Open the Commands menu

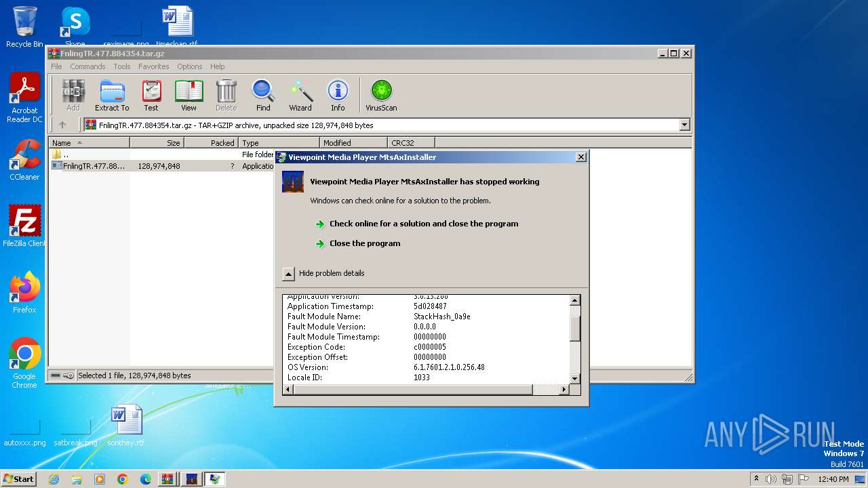87,66
